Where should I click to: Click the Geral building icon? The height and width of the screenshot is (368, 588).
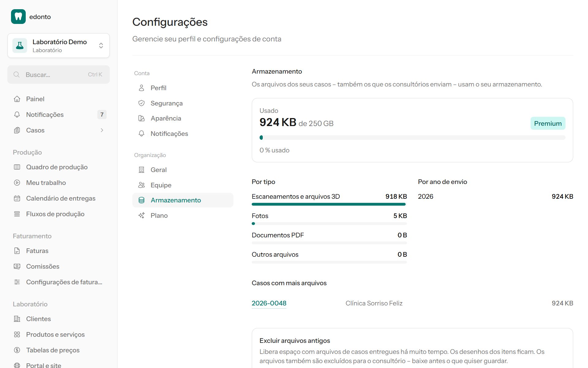tap(141, 170)
